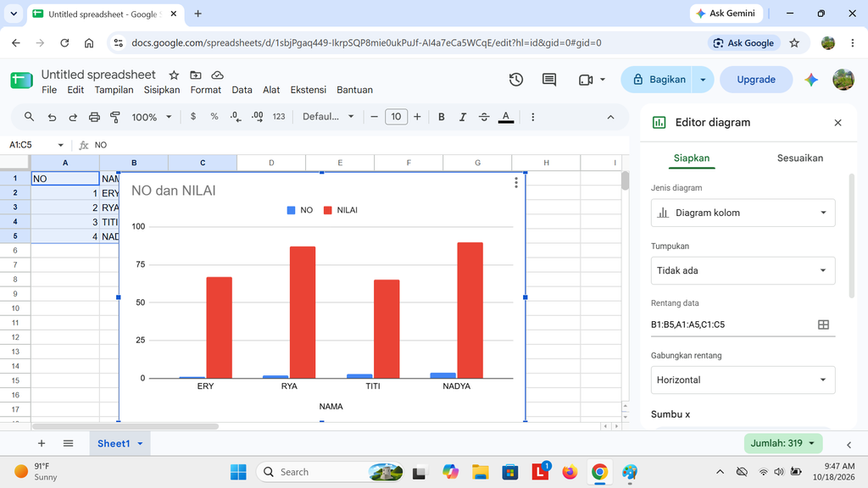
Task: Open the Jumlah: 319 summary dropdown
Action: [x=782, y=443]
